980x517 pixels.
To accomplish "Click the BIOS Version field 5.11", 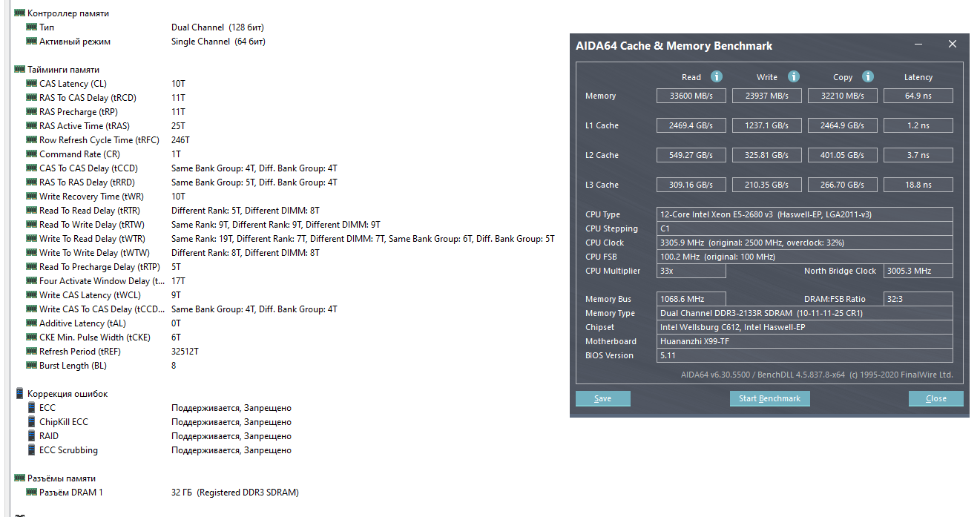I will click(x=805, y=355).
